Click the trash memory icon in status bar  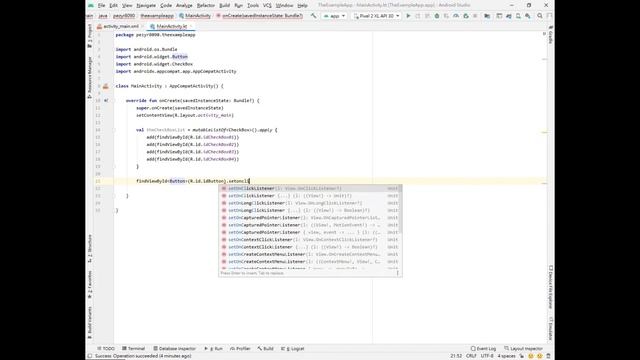pyautogui.click(x=548, y=356)
